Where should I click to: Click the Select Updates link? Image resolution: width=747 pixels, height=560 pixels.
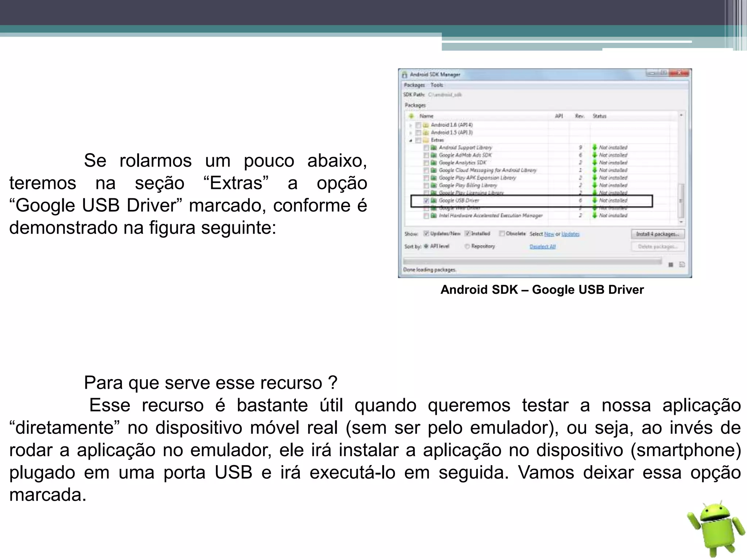570,234
